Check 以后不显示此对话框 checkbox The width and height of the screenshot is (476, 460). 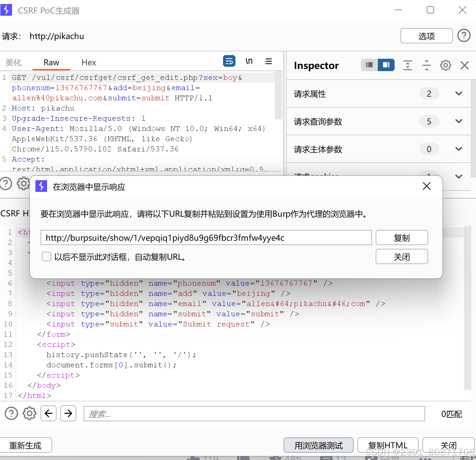coord(47,257)
